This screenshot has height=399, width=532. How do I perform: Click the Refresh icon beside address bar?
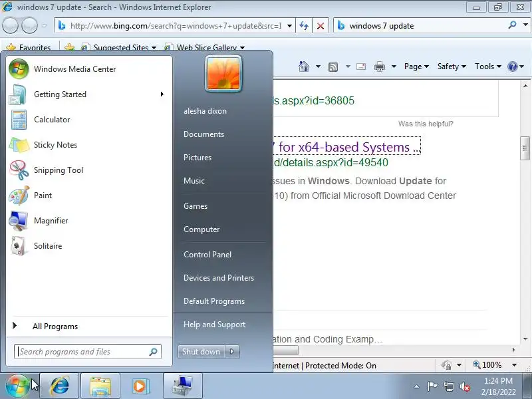click(304, 26)
